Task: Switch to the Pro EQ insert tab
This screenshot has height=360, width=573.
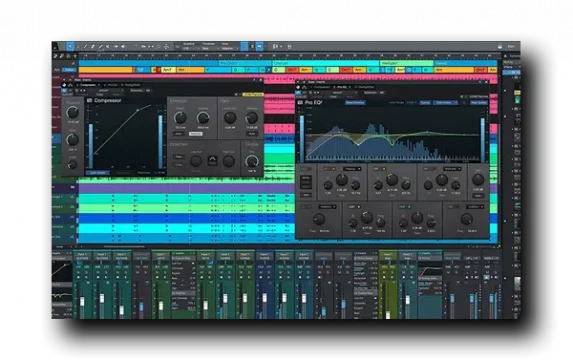Action: (342, 87)
